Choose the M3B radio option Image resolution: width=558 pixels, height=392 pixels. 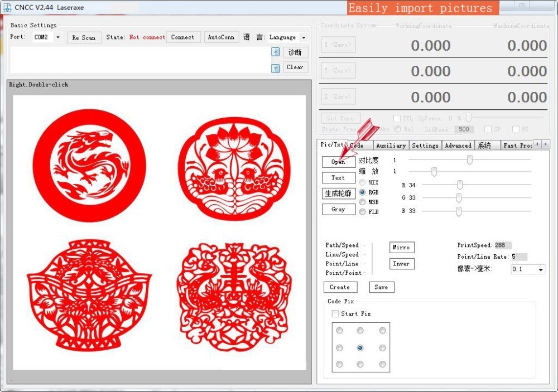tap(363, 202)
